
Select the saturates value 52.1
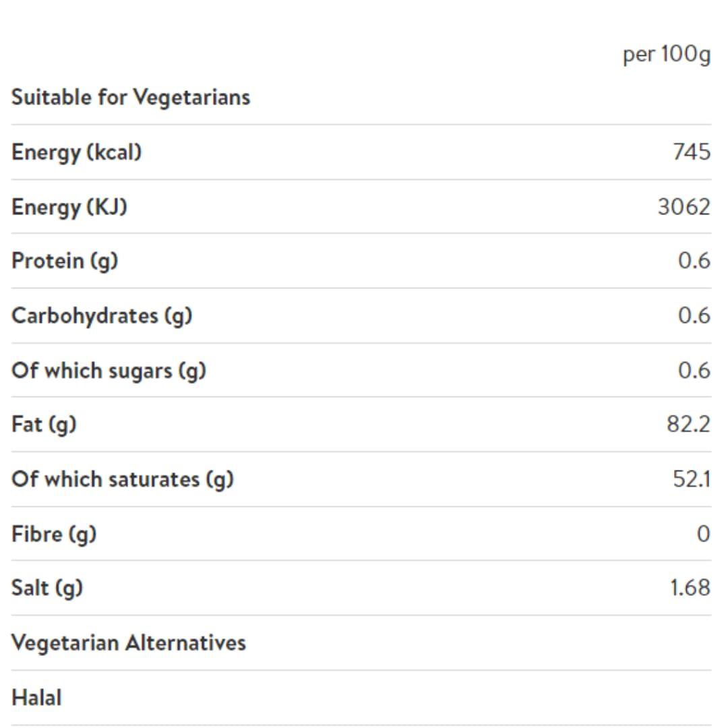[x=691, y=479]
